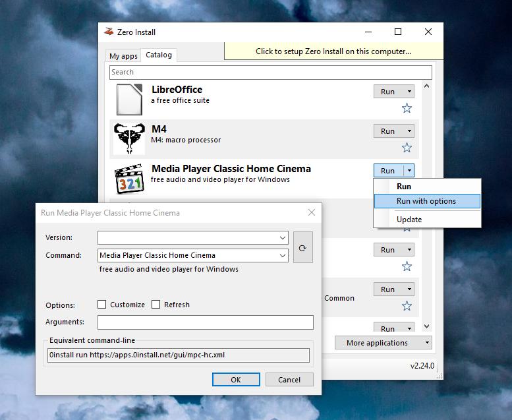Cancel the run dialog
512x420 pixels.
[x=289, y=380]
